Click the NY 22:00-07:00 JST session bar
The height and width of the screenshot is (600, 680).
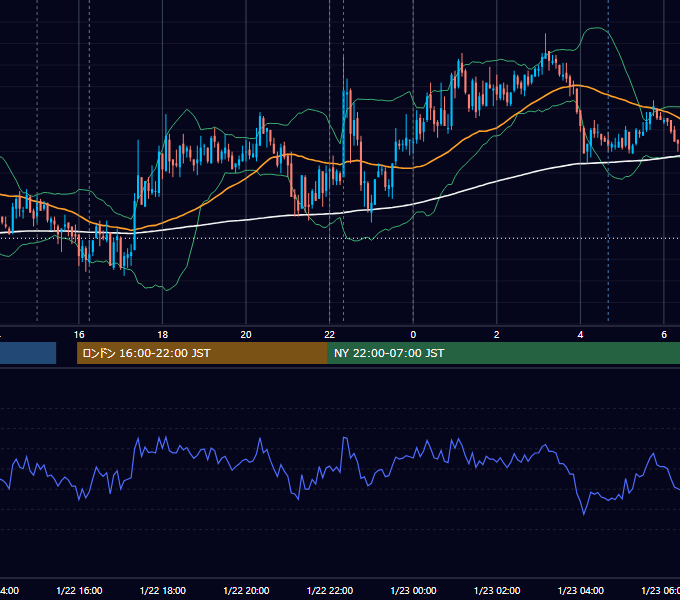click(503, 353)
